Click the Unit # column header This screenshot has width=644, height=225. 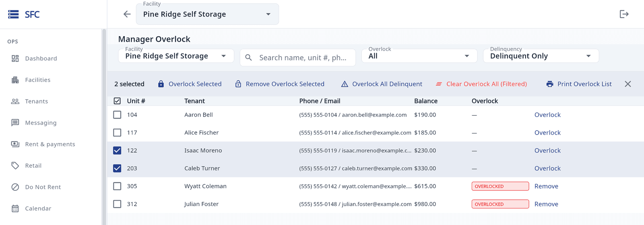click(136, 101)
